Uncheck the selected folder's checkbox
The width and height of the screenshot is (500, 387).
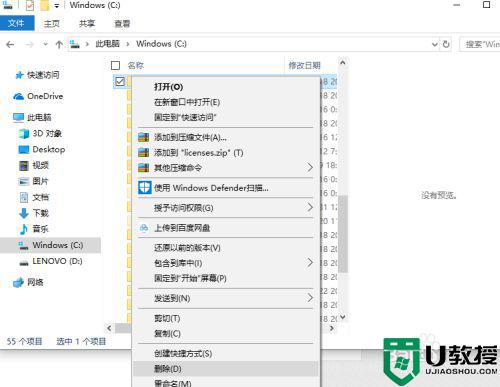120,81
